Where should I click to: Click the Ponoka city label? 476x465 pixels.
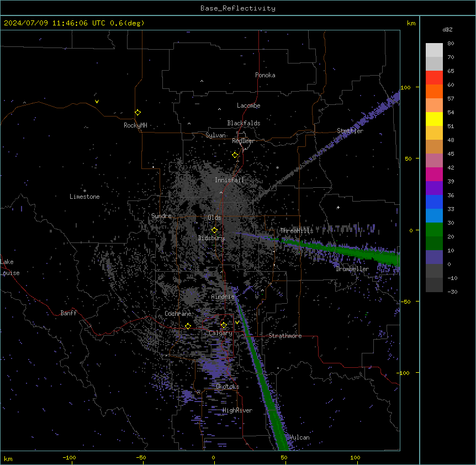pos(265,75)
